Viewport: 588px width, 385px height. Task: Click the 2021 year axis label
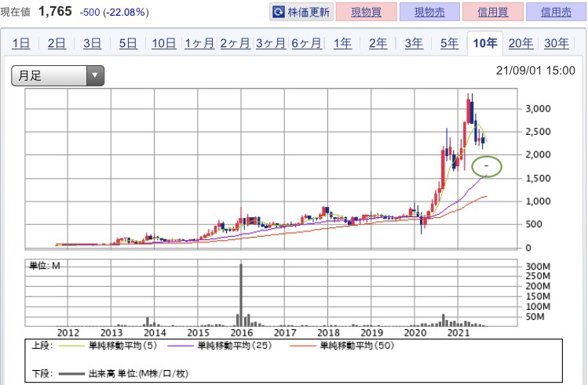458,332
